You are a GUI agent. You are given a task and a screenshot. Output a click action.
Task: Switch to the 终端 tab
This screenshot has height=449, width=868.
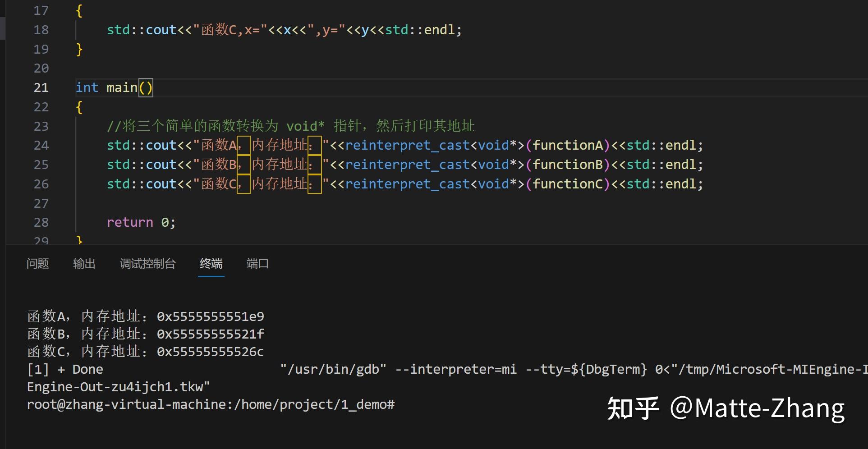point(211,264)
